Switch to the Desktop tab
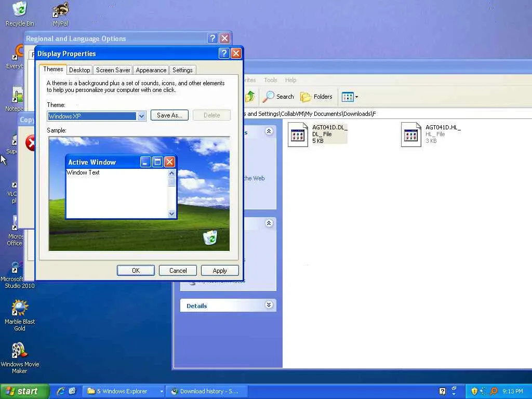Viewport: 532px width, 399px height. pos(79,70)
